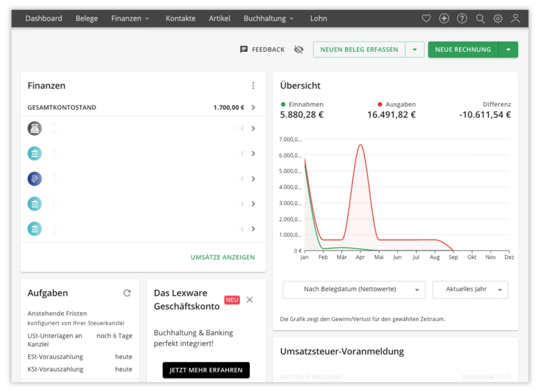Screen dimensions: 540x392
Task: Click red Ausgaben legend dot
Action: point(380,104)
